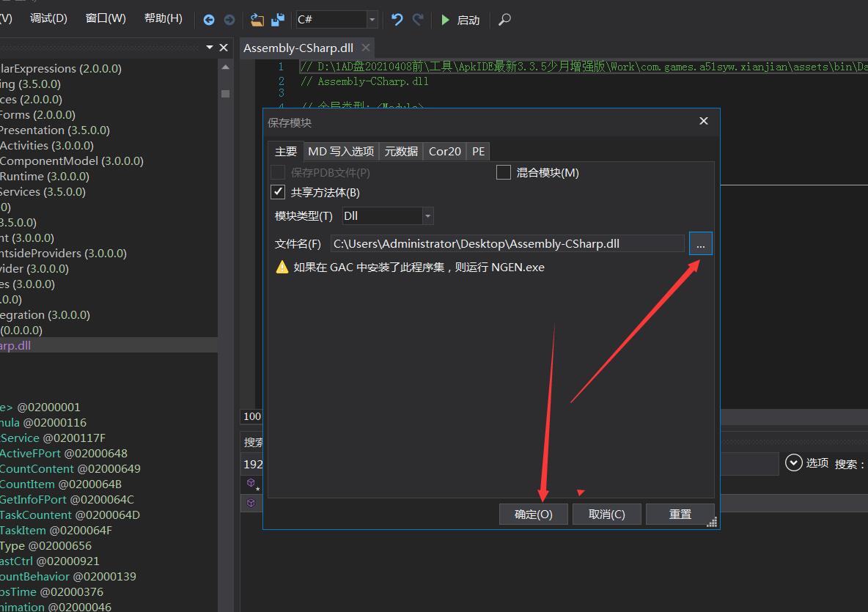The image size is (868, 612).
Task: Open the C# language dropdown
Action: (372, 20)
